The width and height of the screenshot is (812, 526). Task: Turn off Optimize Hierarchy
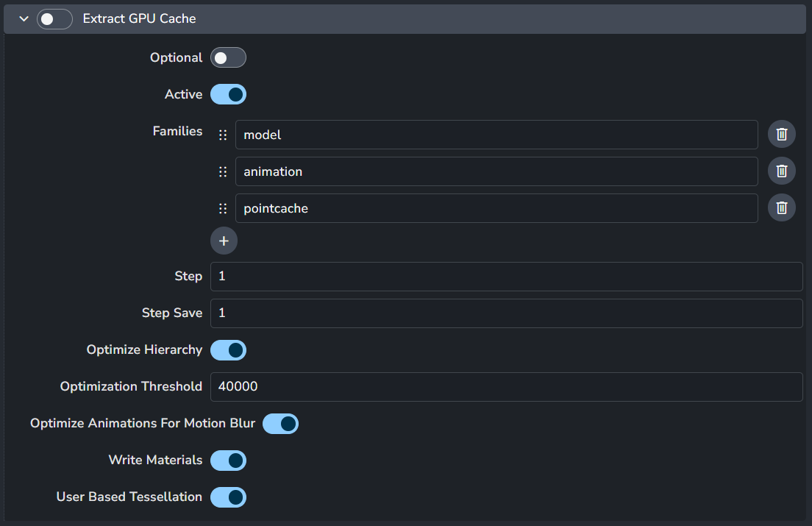228,350
